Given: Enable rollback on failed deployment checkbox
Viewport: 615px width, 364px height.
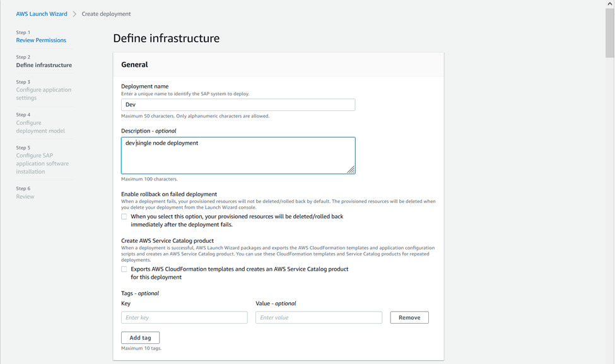Looking at the screenshot, I should (124, 216).
